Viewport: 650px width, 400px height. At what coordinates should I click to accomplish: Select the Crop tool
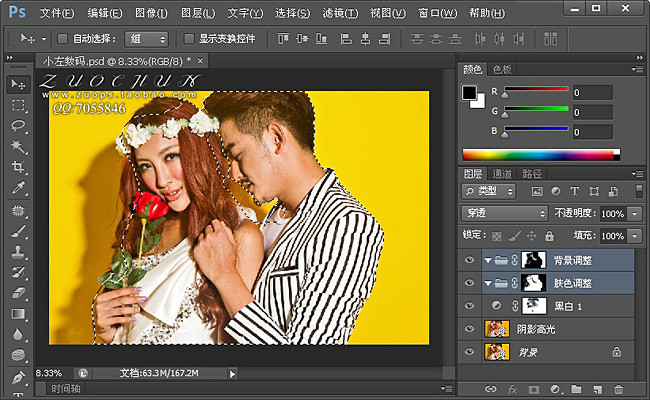coord(18,167)
